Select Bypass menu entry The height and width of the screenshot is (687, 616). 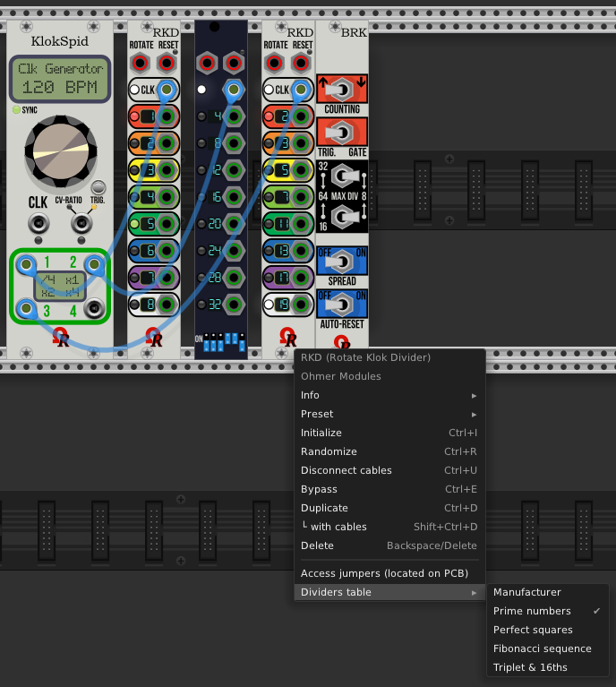click(x=389, y=489)
